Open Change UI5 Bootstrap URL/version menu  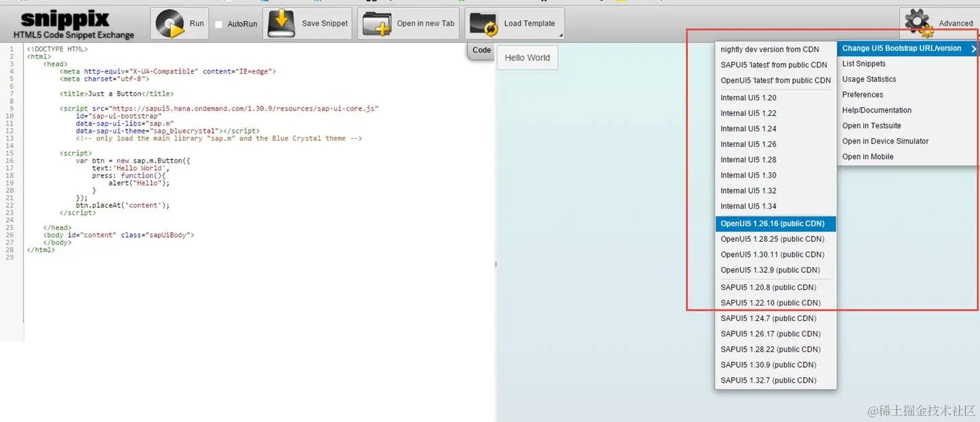tap(907, 49)
